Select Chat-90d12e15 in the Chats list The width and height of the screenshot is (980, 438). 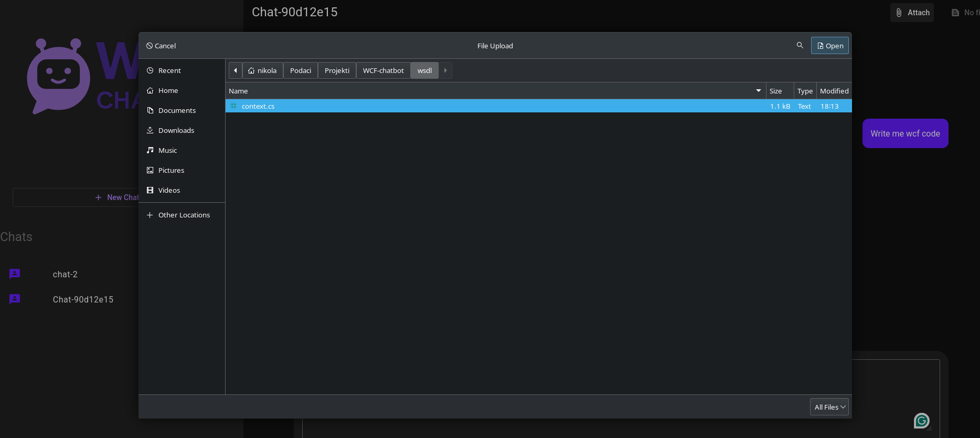click(83, 299)
